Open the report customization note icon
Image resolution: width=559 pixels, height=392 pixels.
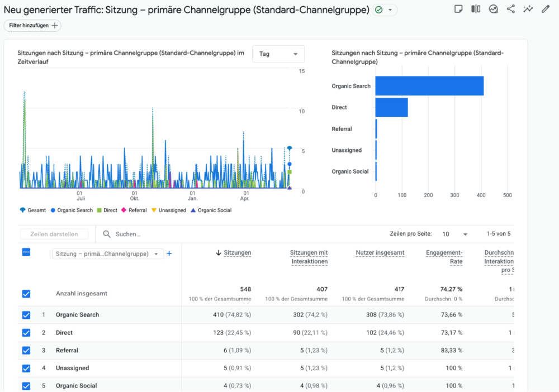tap(458, 9)
